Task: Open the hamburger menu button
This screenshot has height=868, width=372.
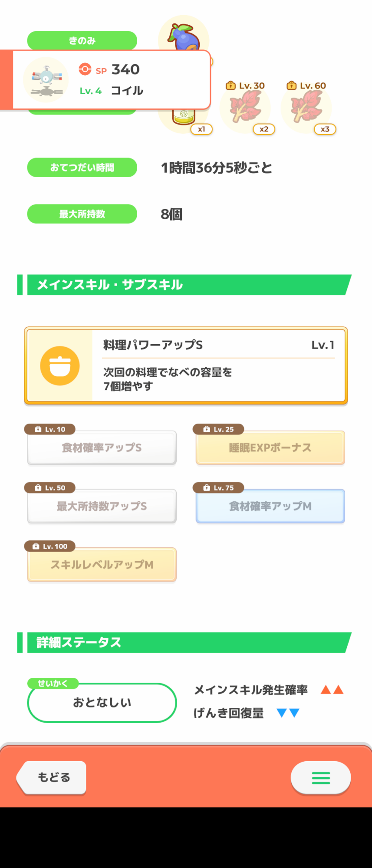Action: (x=321, y=778)
